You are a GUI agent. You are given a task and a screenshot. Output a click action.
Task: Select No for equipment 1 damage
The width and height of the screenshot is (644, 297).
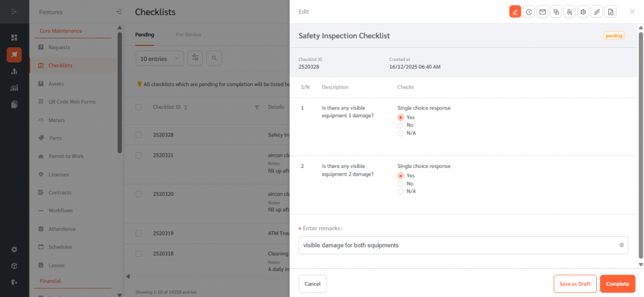click(401, 125)
